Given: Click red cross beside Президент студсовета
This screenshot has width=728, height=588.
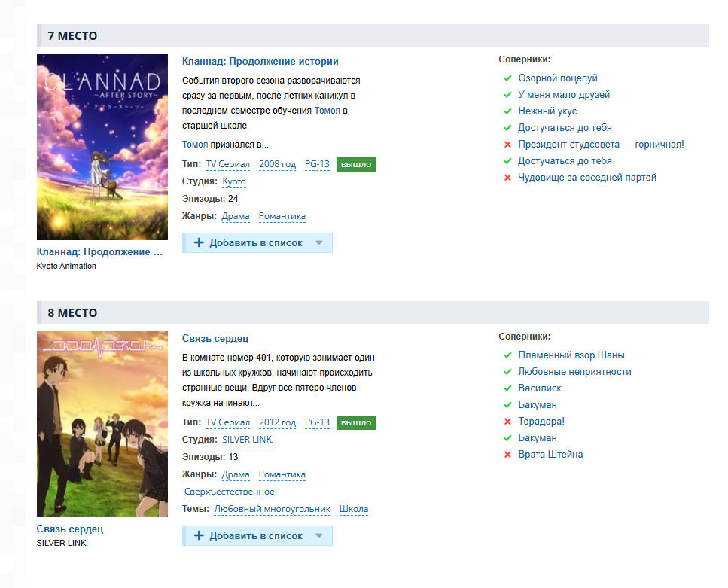Looking at the screenshot, I should (507, 145).
